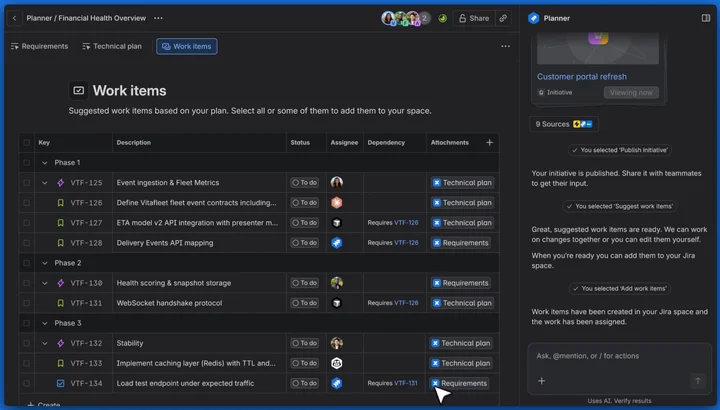Click the plus icon in chat input

tap(541, 381)
